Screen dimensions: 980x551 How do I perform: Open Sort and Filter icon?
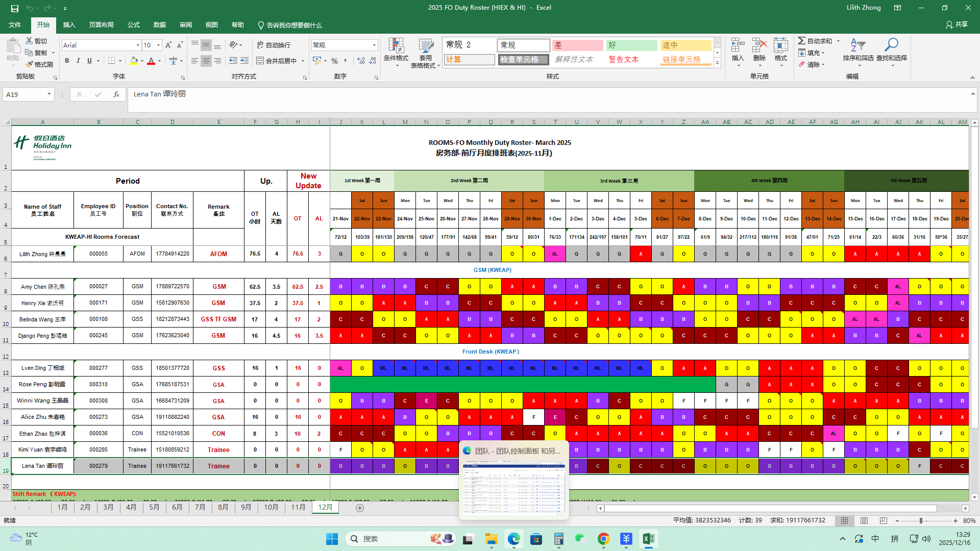click(858, 46)
